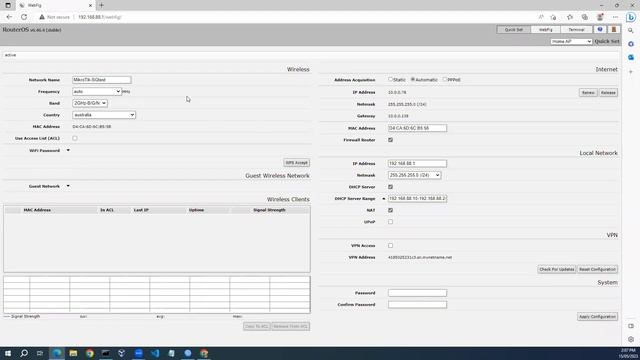Click the Reset Configuration button

pyautogui.click(x=597, y=269)
